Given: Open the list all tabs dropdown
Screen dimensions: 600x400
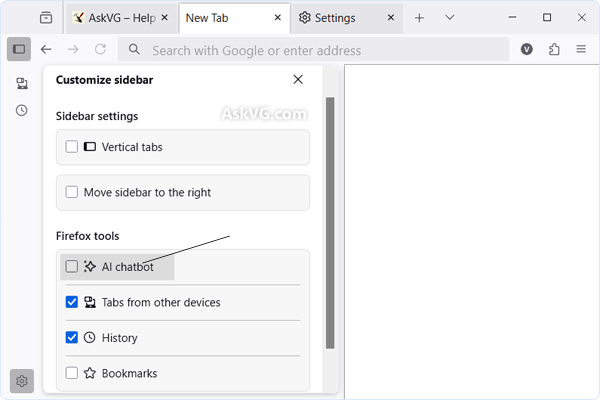Looking at the screenshot, I should click(x=450, y=18).
